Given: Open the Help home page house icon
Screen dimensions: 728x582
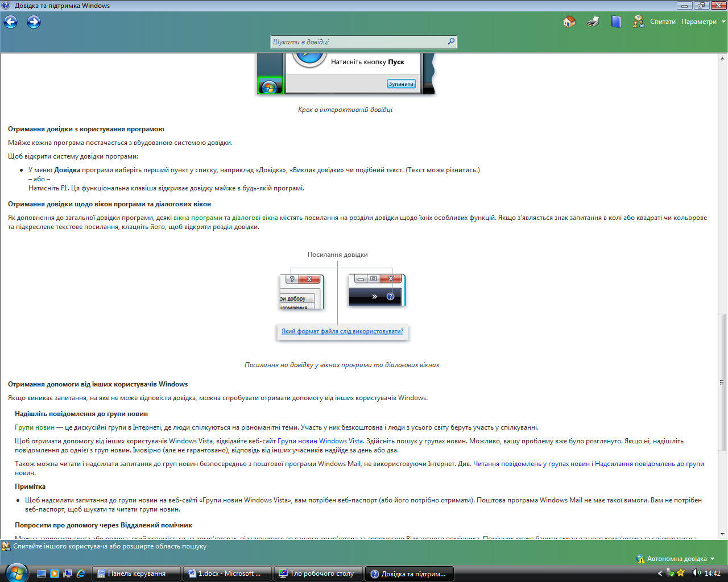Looking at the screenshot, I should click(569, 22).
